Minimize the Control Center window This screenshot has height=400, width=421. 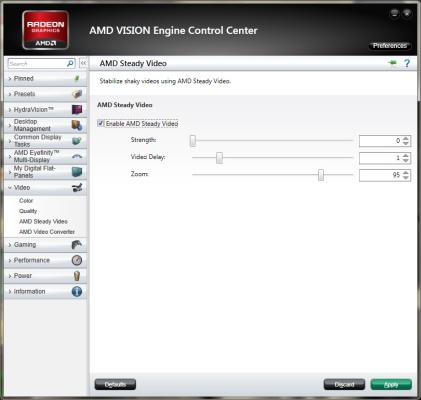394,14
